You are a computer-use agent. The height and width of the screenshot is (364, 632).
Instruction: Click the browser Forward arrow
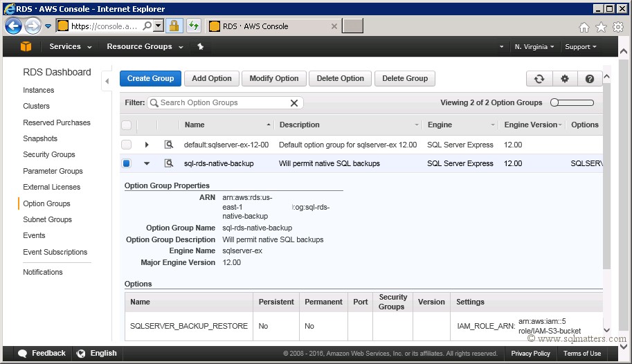(x=33, y=26)
